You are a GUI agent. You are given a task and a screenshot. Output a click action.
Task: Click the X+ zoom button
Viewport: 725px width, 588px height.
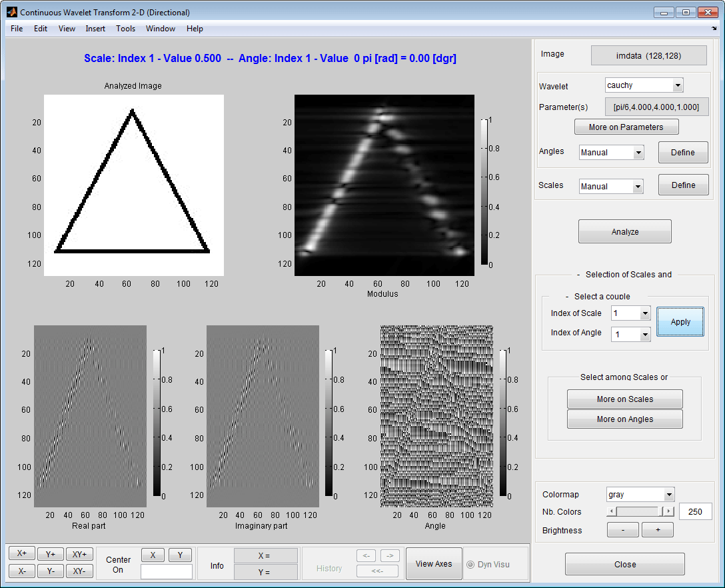22,553
